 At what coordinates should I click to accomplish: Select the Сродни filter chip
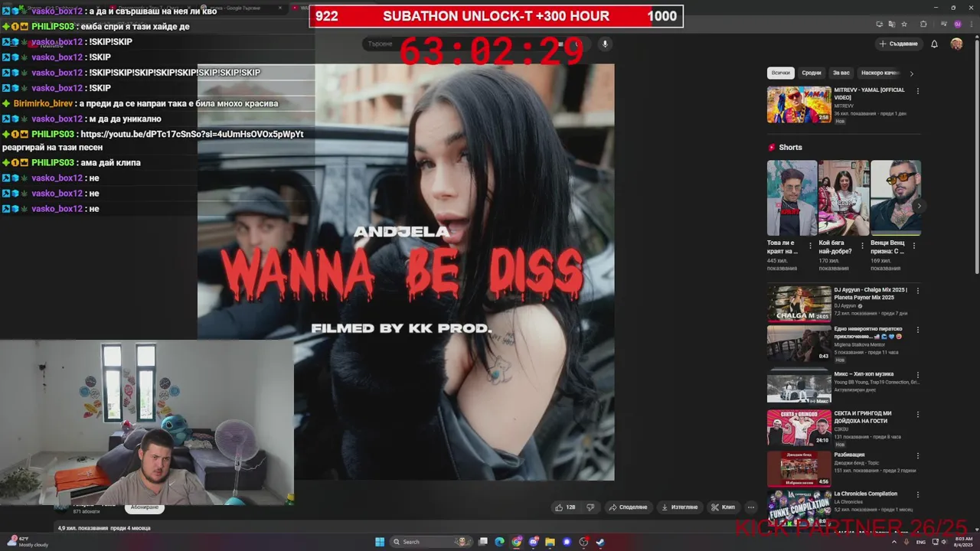(x=812, y=73)
